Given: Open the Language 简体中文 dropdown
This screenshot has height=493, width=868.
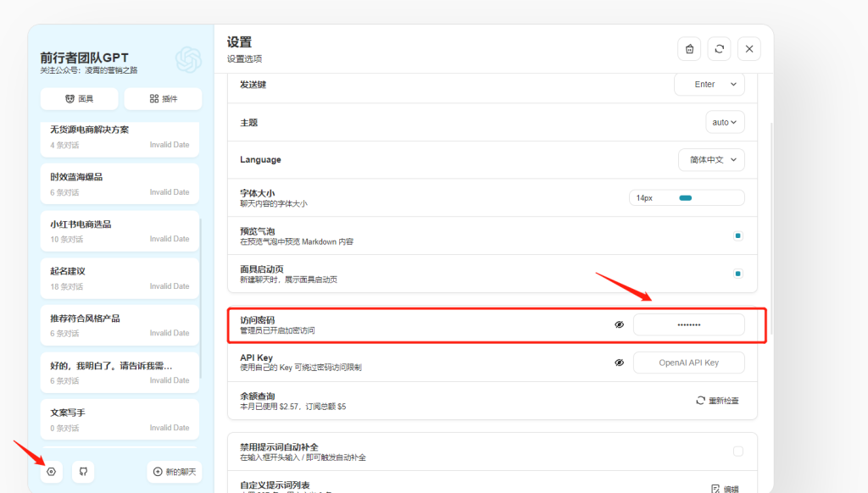Looking at the screenshot, I should [x=711, y=159].
